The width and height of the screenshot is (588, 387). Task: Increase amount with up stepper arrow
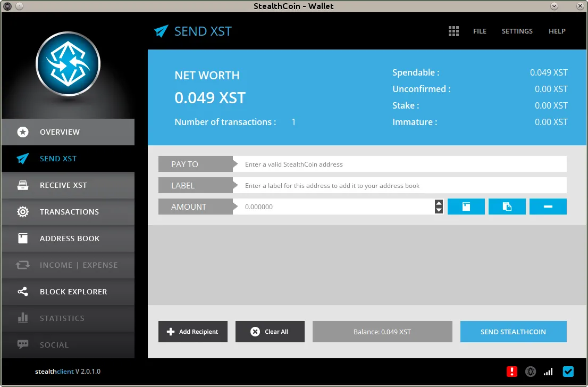click(x=439, y=203)
